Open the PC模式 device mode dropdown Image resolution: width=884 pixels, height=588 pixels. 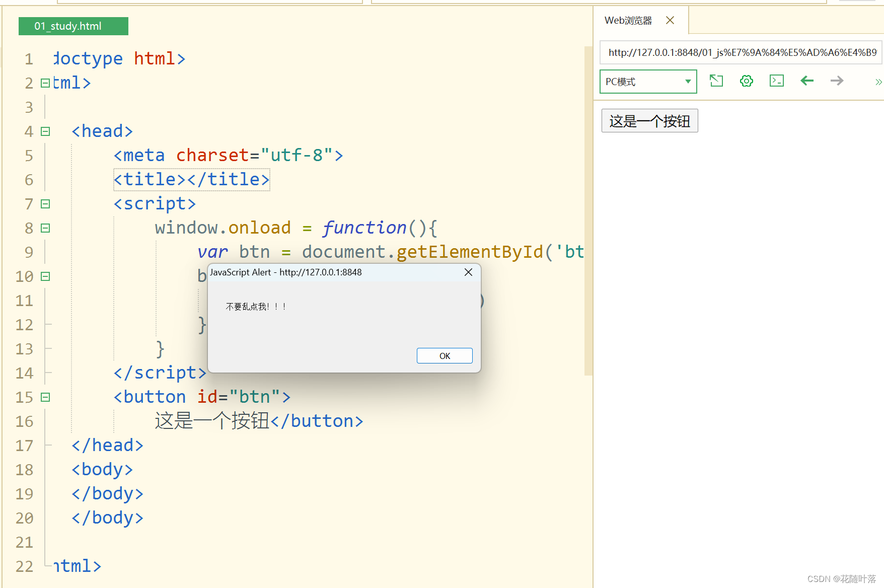pyautogui.click(x=648, y=82)
